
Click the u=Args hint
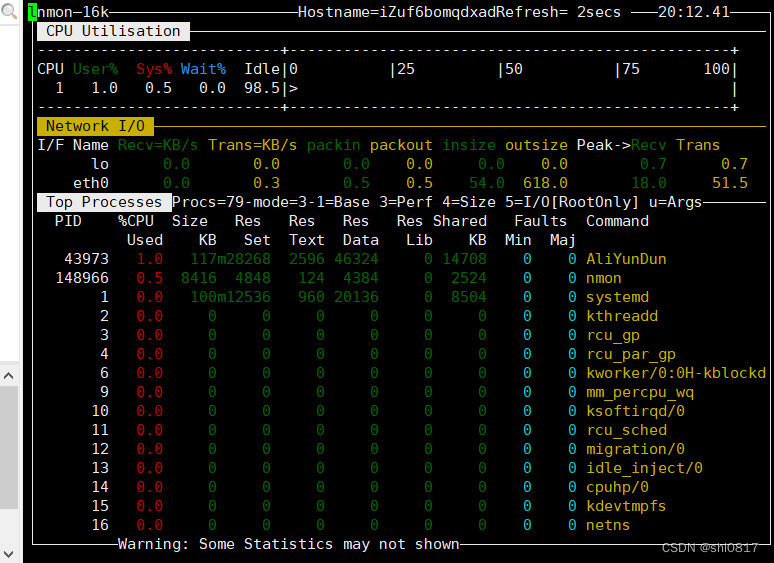675,202
